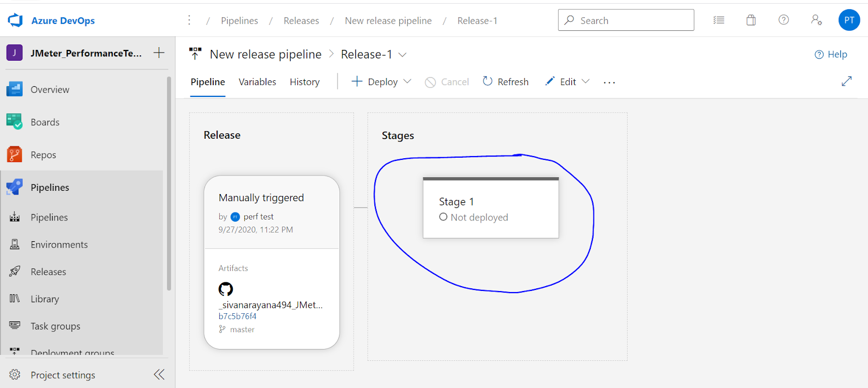Switch to the Variables tab
Image resolution: width=868 pixels, height=388 pixels.
pyautogui.click(x=257, y=82)
